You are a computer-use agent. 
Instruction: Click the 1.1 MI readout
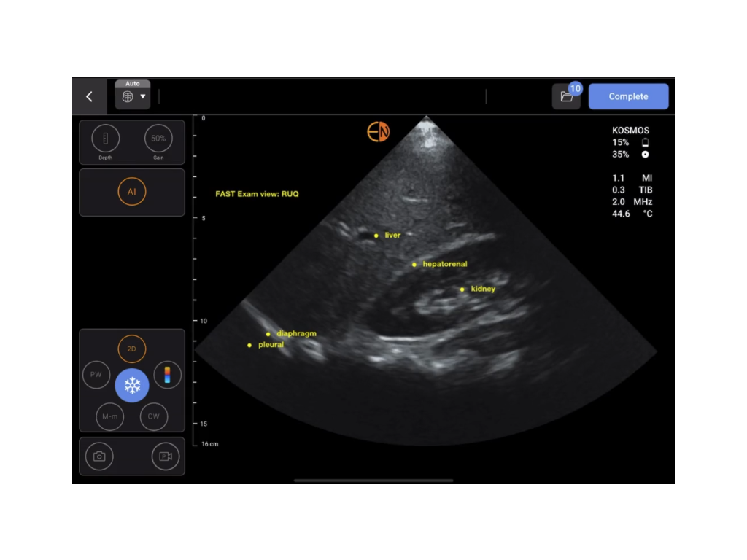(x=632, y=178)
